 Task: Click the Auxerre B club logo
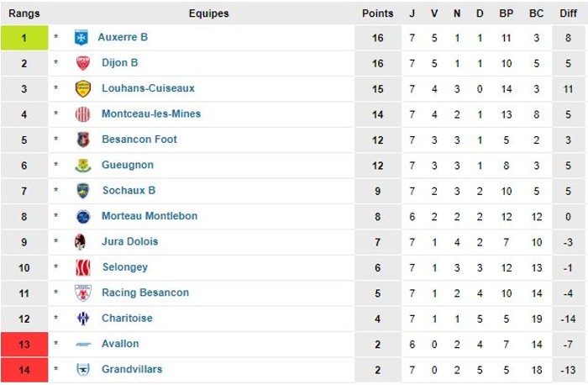(x=82, y=38)
